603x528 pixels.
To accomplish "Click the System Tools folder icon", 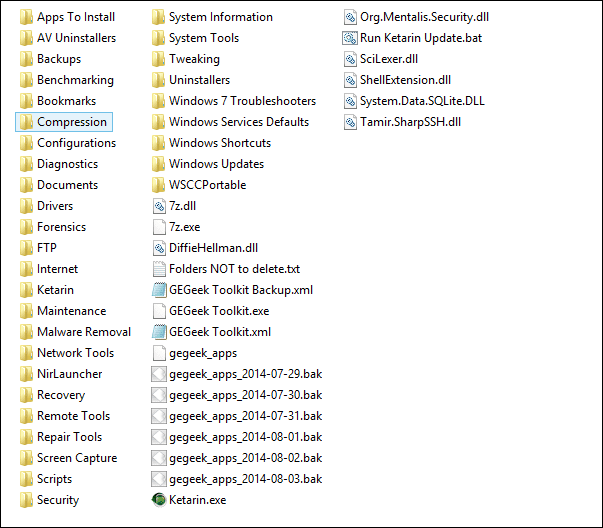I will pyautogui.click(x=158, y=38).
